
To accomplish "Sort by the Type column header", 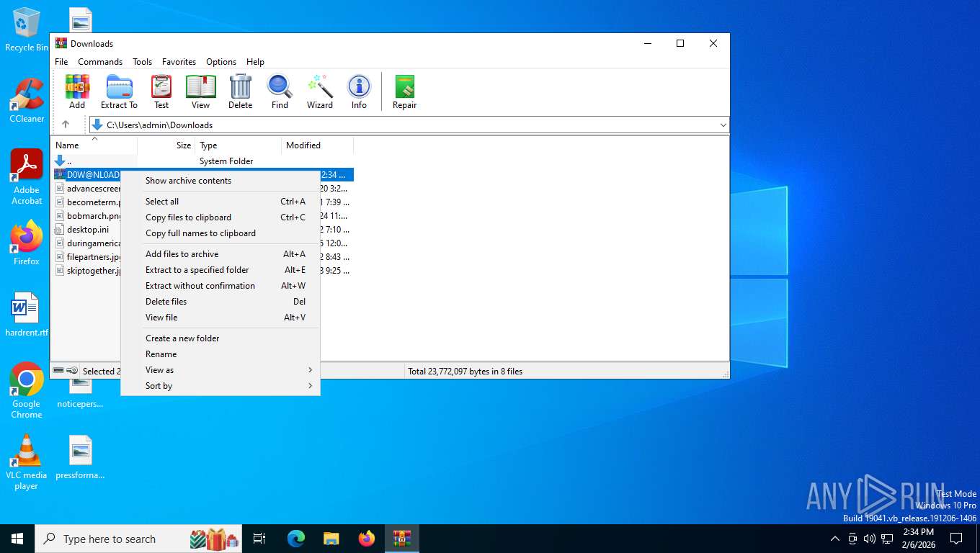I will tap(238, 145).
